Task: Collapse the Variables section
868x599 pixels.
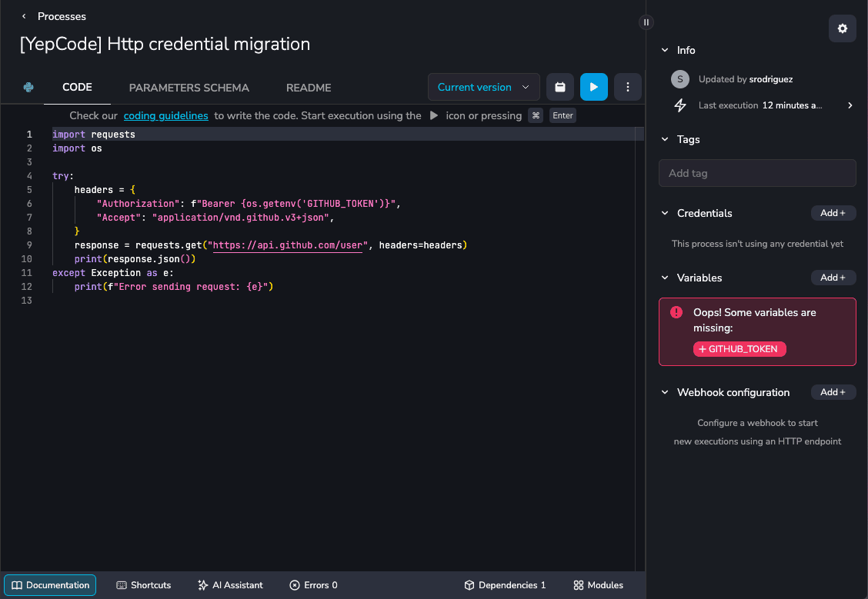Action: click(x=665, y=278)
